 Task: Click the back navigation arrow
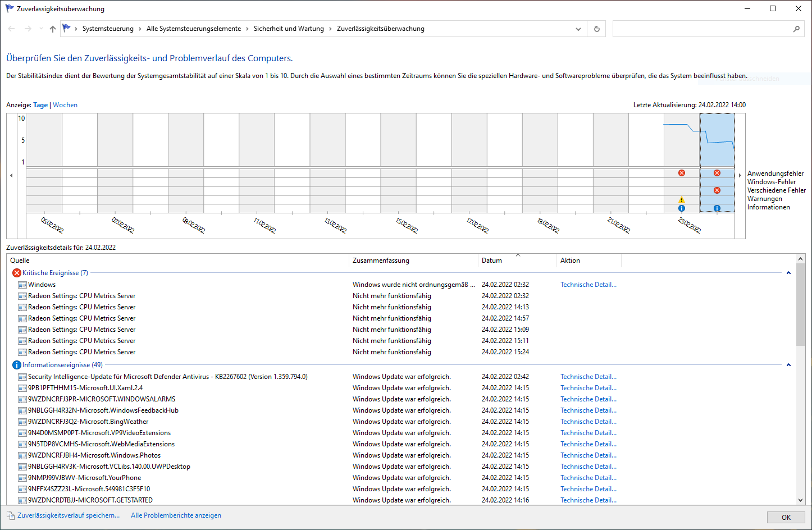pyautogui.click(x=12, y=29)
